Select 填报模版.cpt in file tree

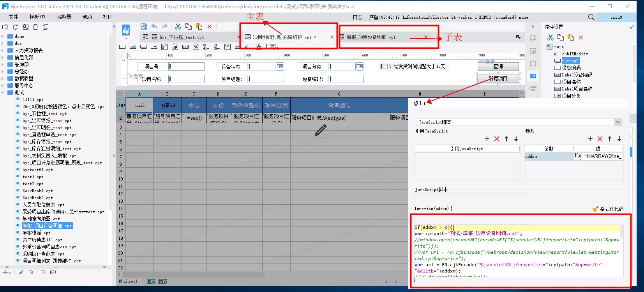click(x=36, y=233)
